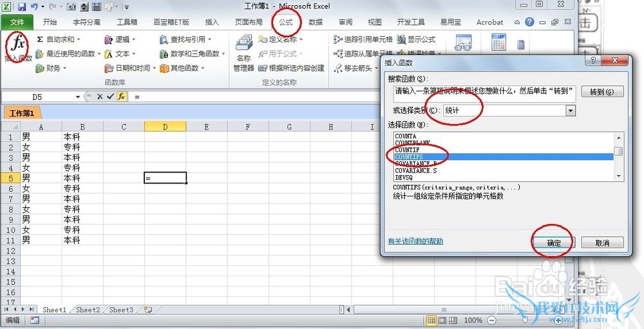Minimize the ribbon with the caret arrow

pyautogui.click(x=517, y=22)
